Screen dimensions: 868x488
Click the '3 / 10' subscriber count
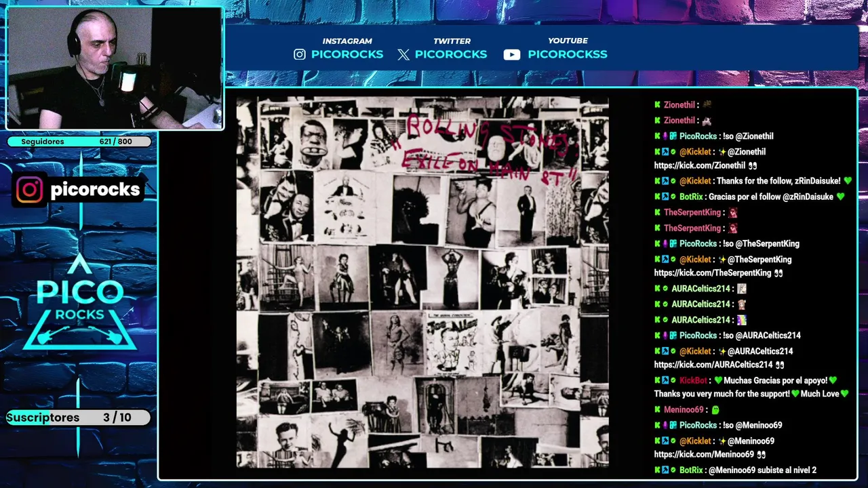(117, 418)
